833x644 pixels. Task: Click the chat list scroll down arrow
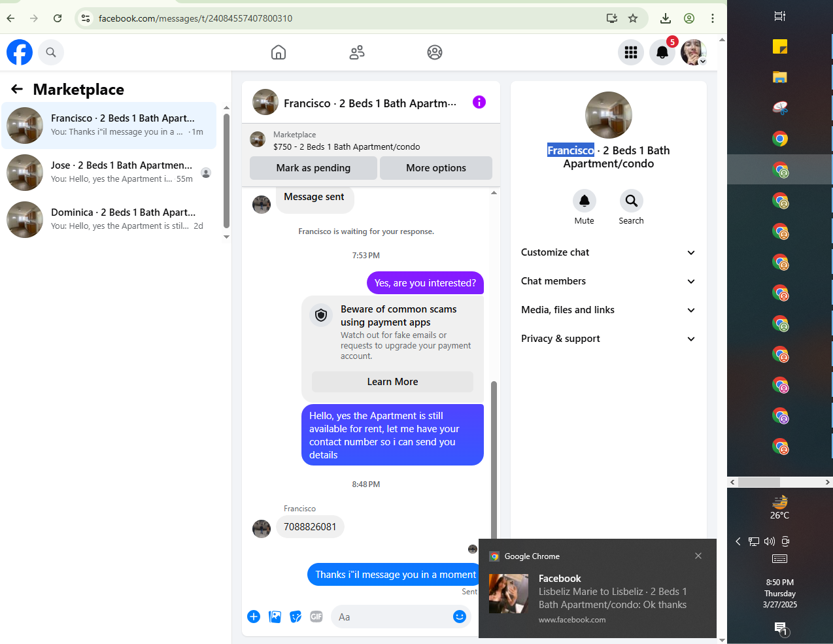point(226,237)
